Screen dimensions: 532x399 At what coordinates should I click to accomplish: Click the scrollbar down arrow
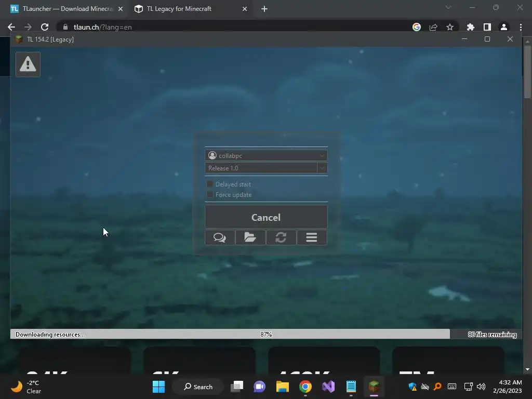(x=527, y=369)
